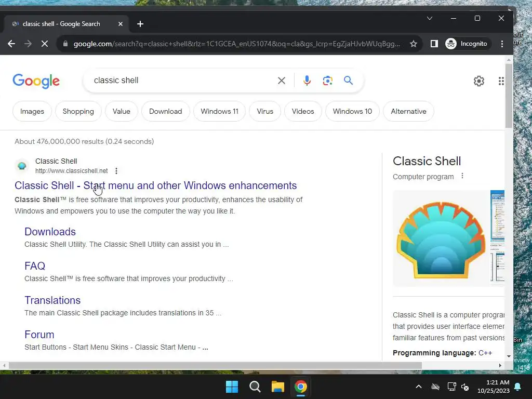View site information via the lock icon
This screenshot has height=399, width=532.
(65, 44)
